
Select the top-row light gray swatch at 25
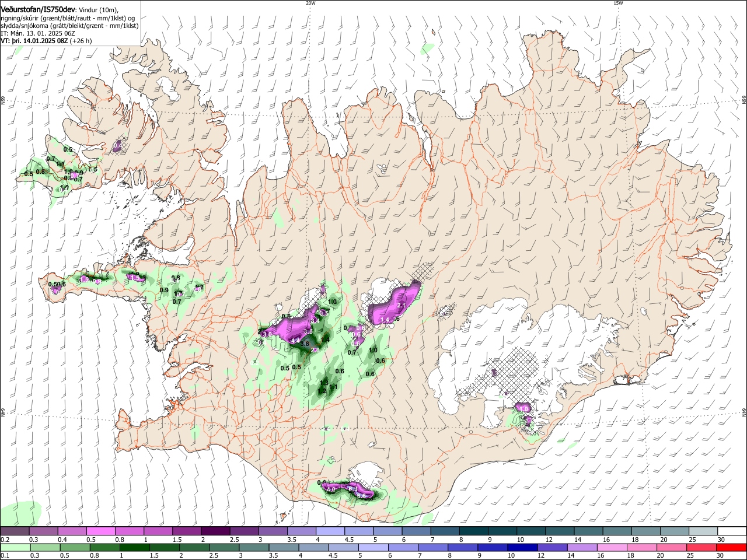click(703, 531)
